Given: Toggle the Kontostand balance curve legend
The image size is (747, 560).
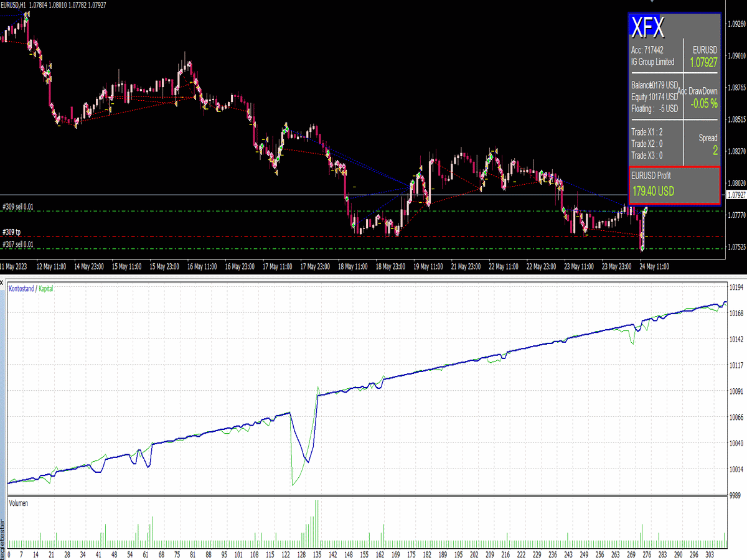Looking at the screenshot, I should pos(20,288).
